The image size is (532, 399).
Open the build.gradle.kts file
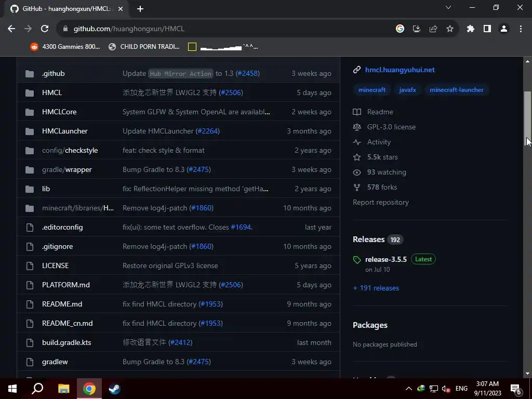click(66, 343)
